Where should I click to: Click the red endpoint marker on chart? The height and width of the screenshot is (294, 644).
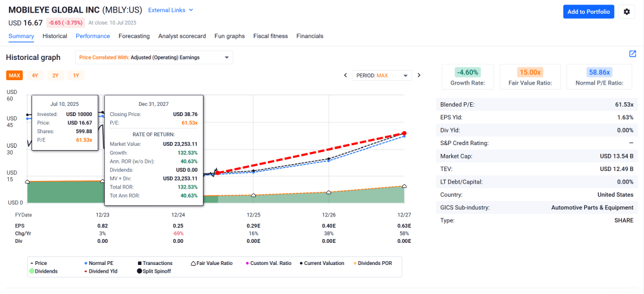tap(404, 133)
